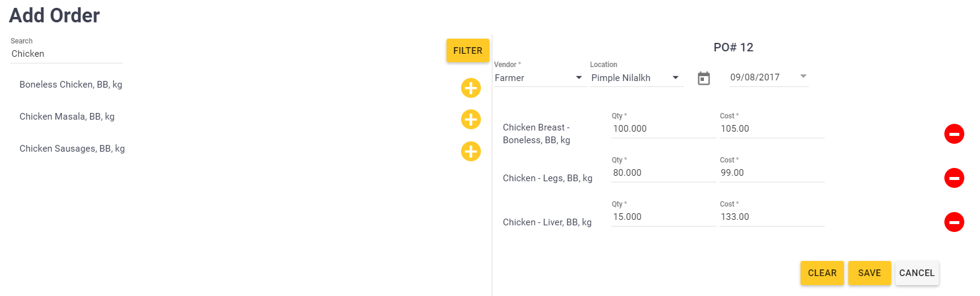Edit Cost field showing 133.00

click(x=772, y=217)
